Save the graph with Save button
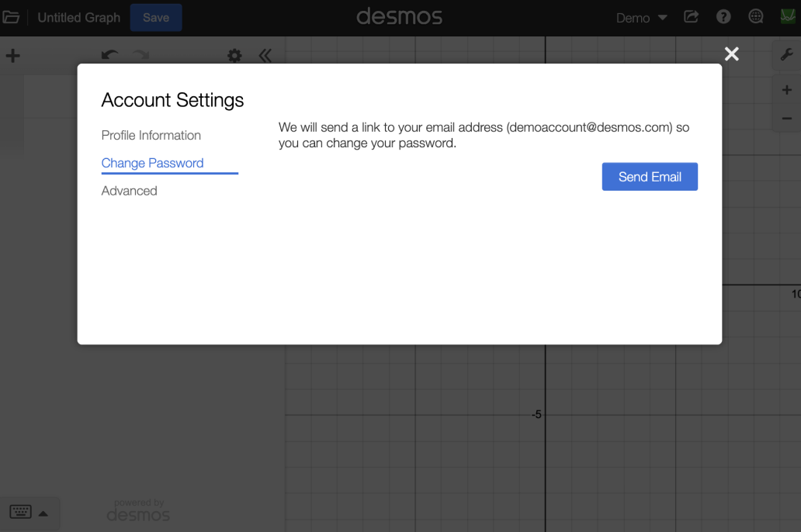Screen dimensions: 801x532 click(x=156, y=17)
